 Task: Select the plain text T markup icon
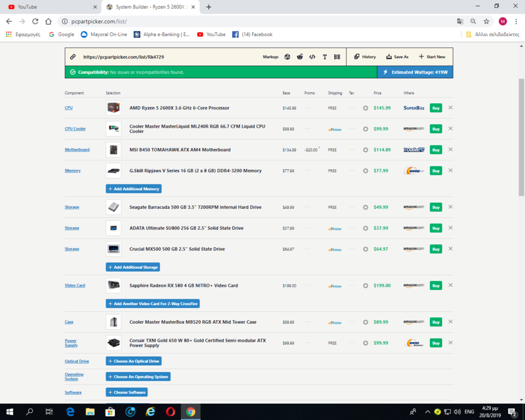(x=325, y=57)
